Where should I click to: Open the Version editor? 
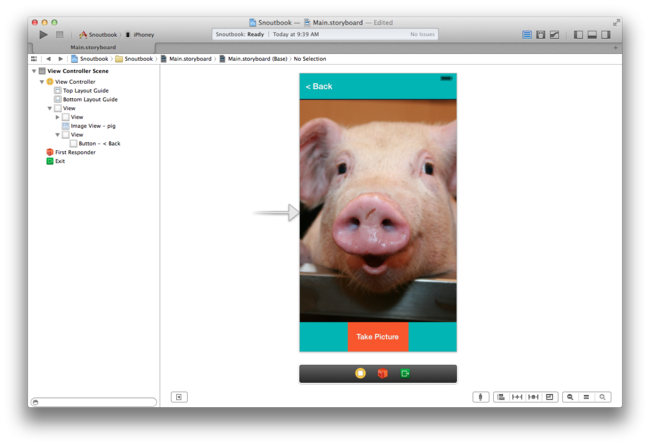(554, 35)
